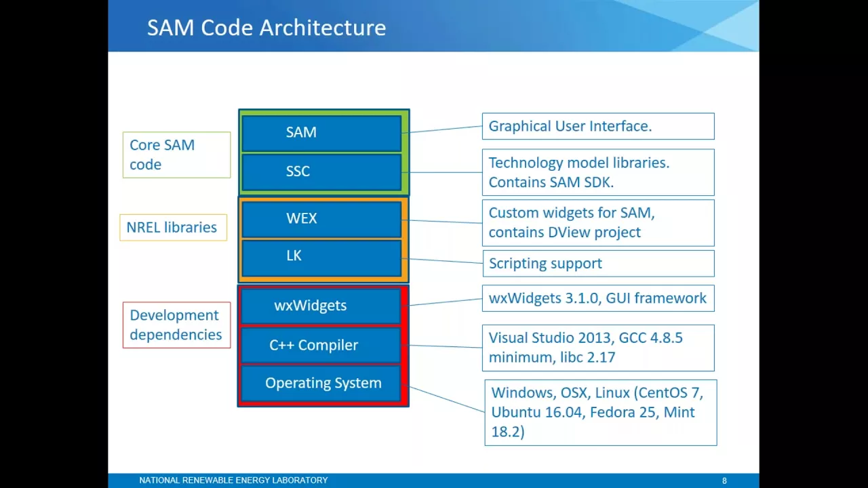Screen dimensions: 868x488
Task: Select the SSC block in the stack
Action: point(321,172)
